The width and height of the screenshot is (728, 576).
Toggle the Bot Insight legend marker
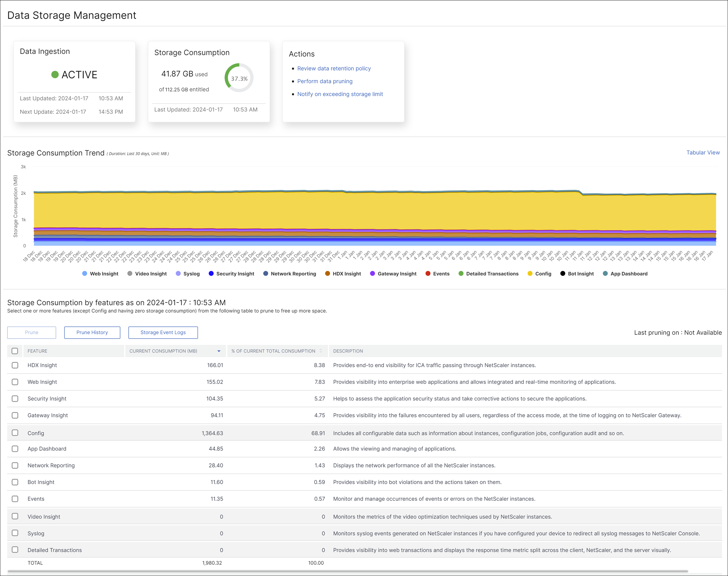pos(563,273)
